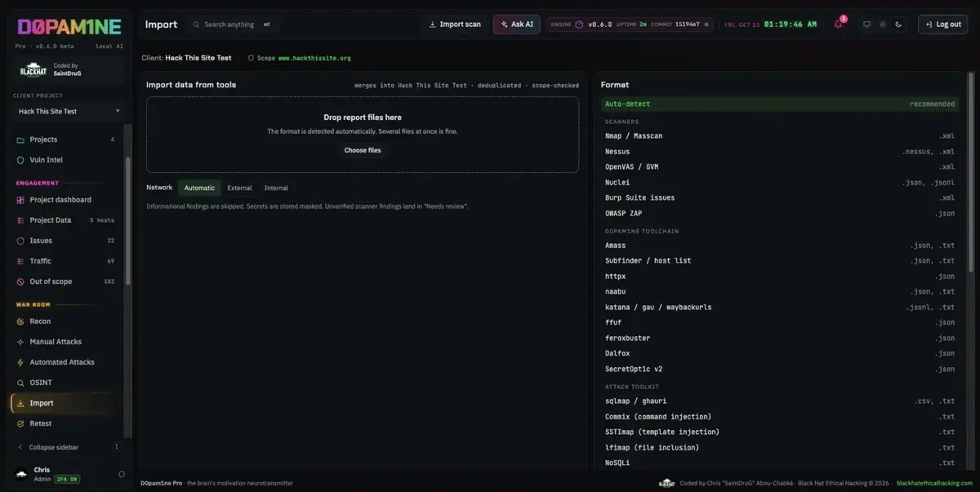980x492 pixels.
Task: Switch to dark theme moon toggle
Action: 898,24
